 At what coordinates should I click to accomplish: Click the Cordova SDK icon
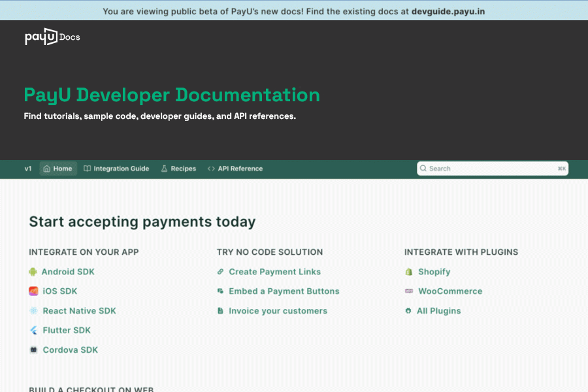pos(33,350)
